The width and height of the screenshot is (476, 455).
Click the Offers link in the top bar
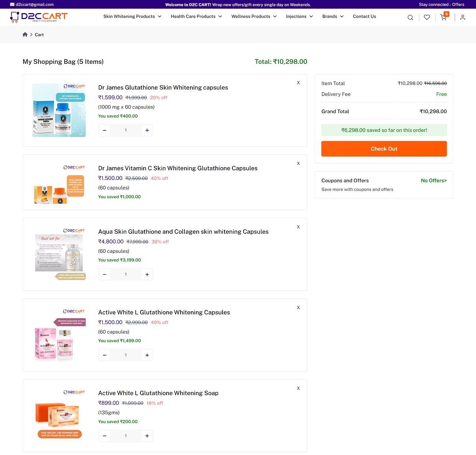(459, 4)
